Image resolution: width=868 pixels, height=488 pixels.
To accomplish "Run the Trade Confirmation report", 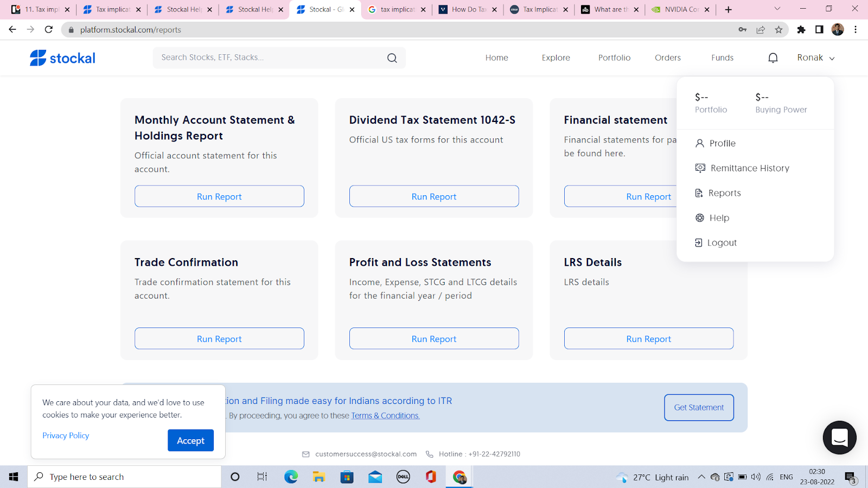I will 219,338.
